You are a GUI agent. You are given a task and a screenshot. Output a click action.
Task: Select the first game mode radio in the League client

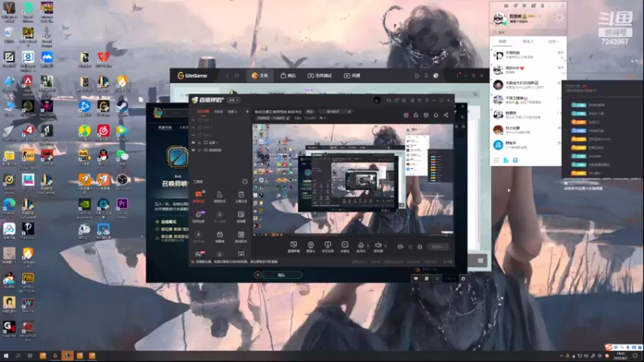click(x=157, y=222)
